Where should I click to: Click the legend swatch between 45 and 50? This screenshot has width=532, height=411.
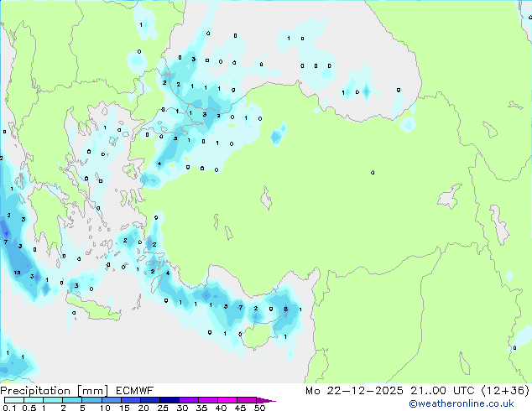tap(247, 400)
